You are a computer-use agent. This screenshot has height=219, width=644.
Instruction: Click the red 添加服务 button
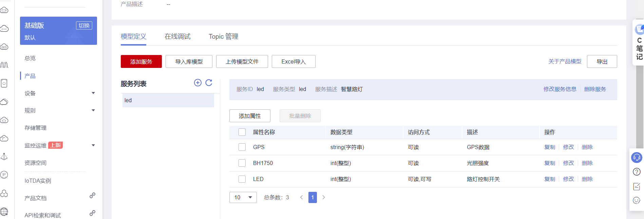pyautogui.click(x=141, y=61)
